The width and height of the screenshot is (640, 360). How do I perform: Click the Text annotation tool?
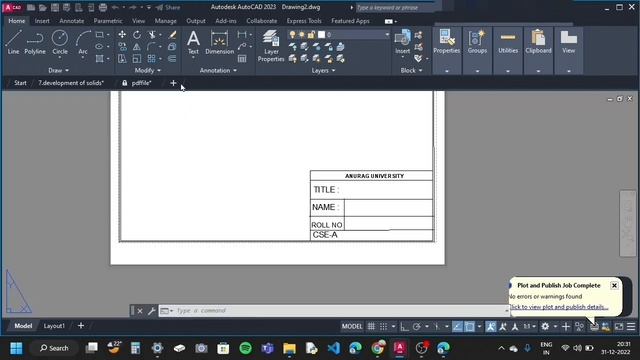pos(193,42)
